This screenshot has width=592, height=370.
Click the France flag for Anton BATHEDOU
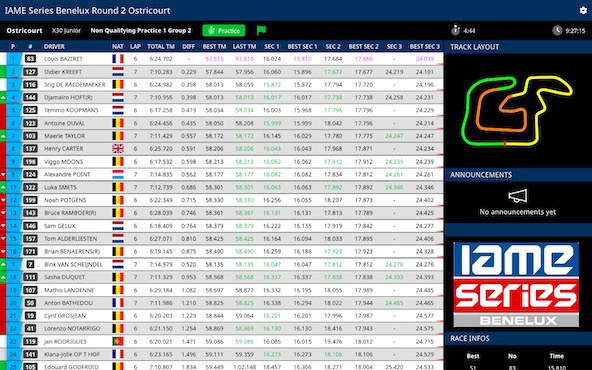tap(118, 303)
